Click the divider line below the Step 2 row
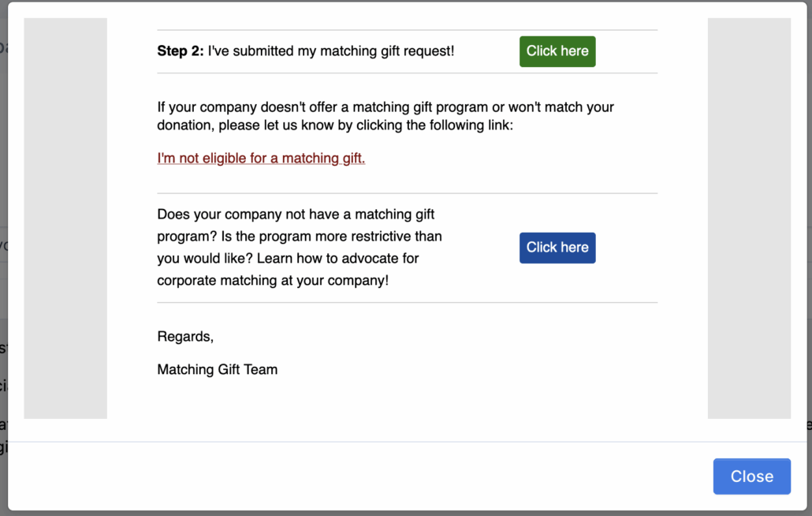The image size is (812, 516). click(407, 73)
